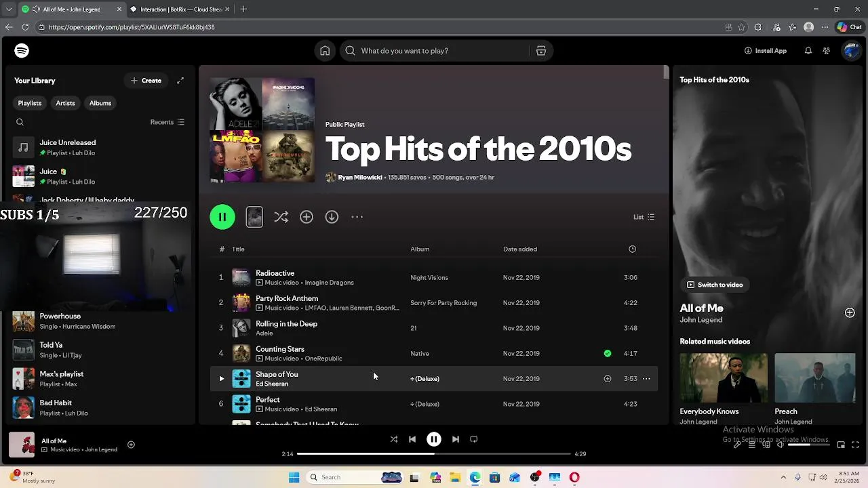Pause the playlist with the green button
Viewport: 868px width, 488px height.
click(x=222, y=217)
